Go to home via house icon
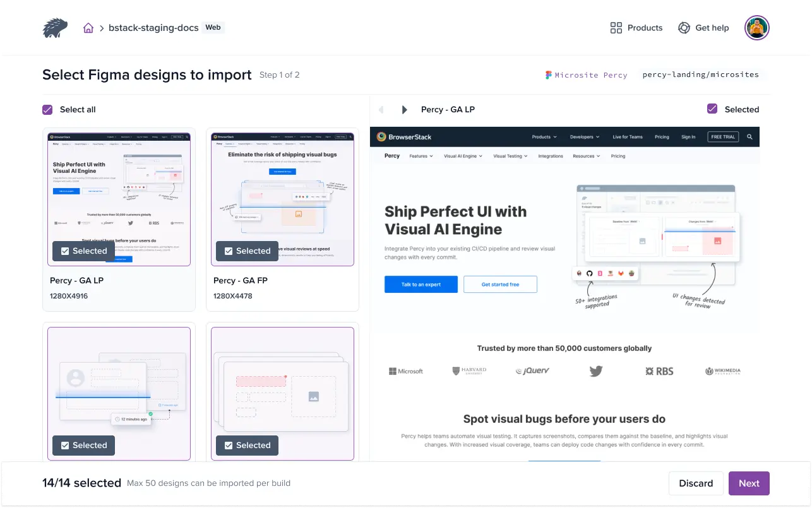 pos(88,28)
